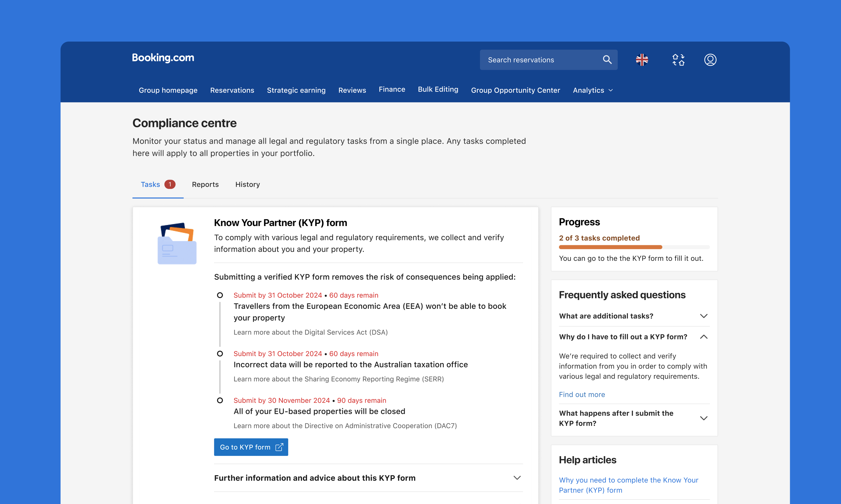Open the History tab
This screenshot has height=504, width=841.
[247, 184]
